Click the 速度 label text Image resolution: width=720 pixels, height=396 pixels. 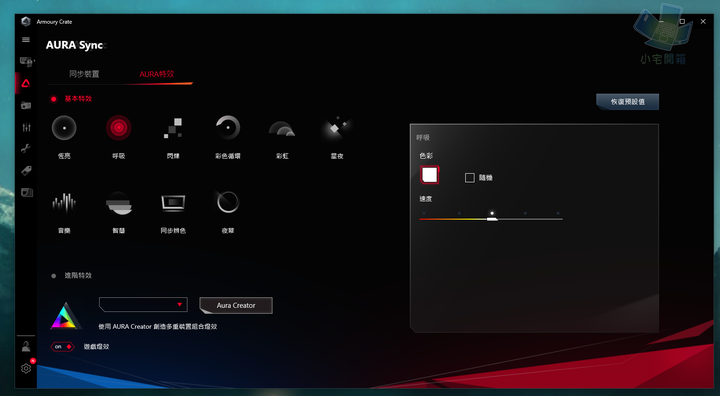click(x=426, y=199)
